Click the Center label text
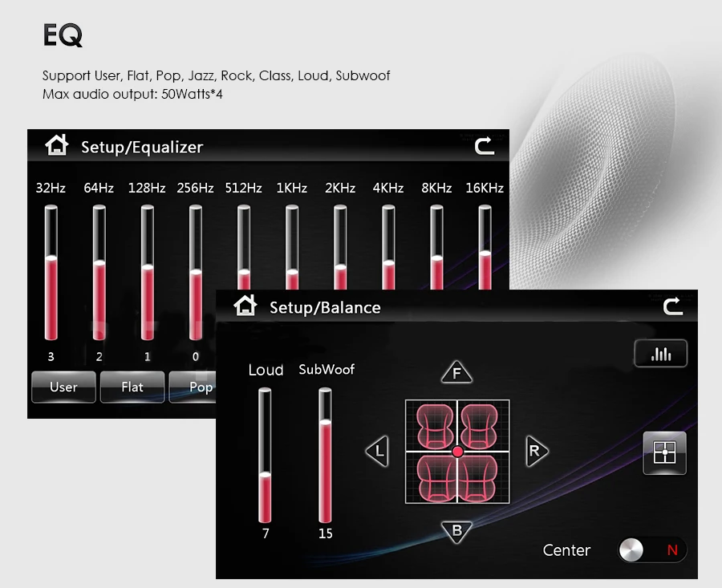 point(566,550)
